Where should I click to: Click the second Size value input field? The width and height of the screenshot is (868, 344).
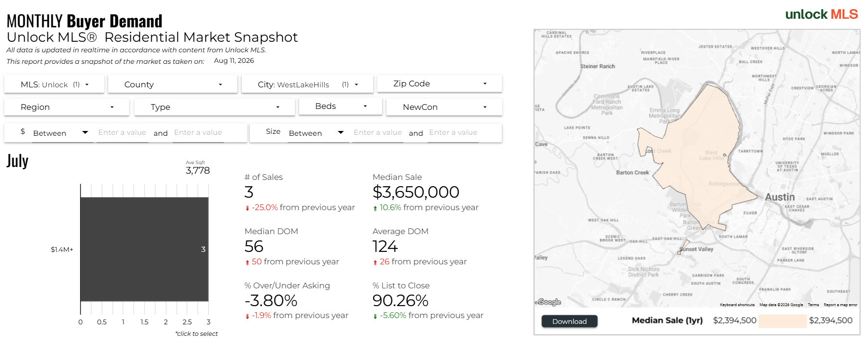click(453, 132)
